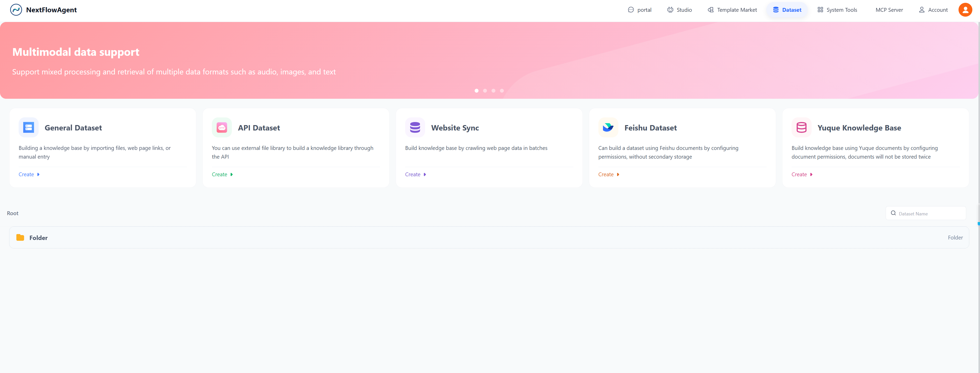Open the orange user avatar
The height and width of the screenshot is (373, 980).
click(965, 10)
